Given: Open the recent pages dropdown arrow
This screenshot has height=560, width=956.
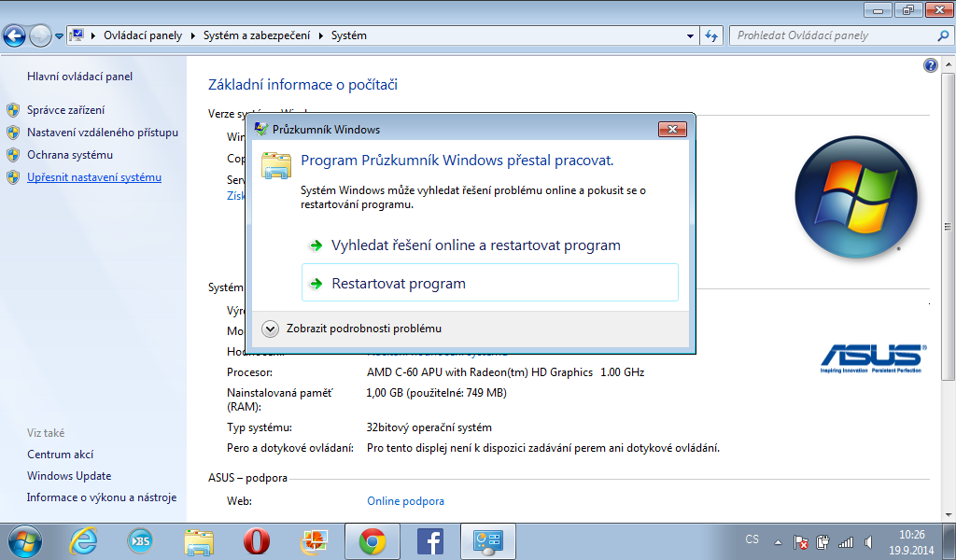Looking at the screenshot, I should tap(59, 36).
